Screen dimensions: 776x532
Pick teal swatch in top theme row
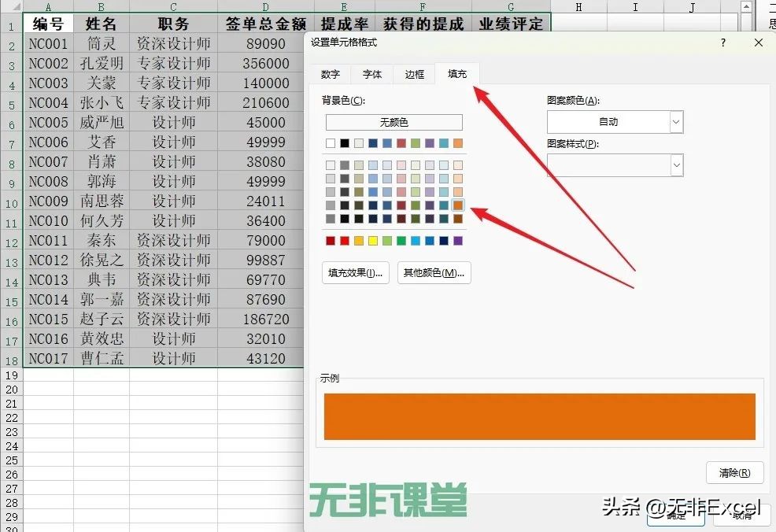coord(444,143)
